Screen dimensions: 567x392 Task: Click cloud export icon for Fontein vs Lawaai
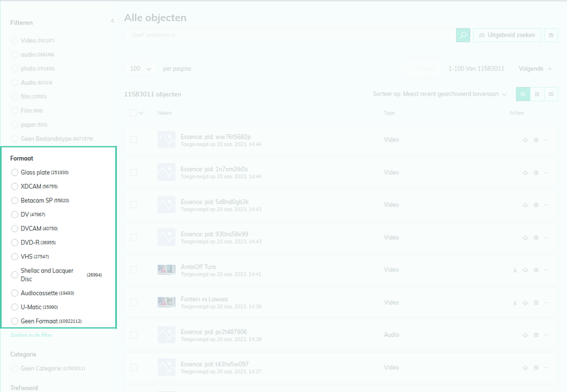click(526, 303)
